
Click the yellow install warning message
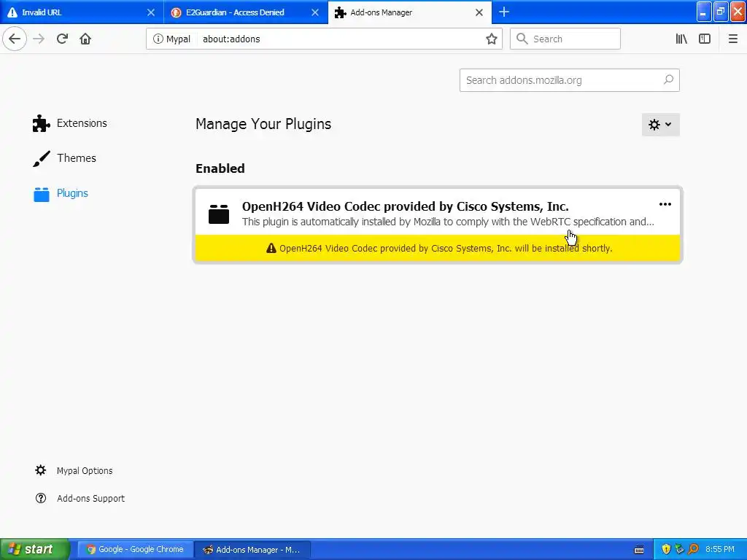(438, 248)
